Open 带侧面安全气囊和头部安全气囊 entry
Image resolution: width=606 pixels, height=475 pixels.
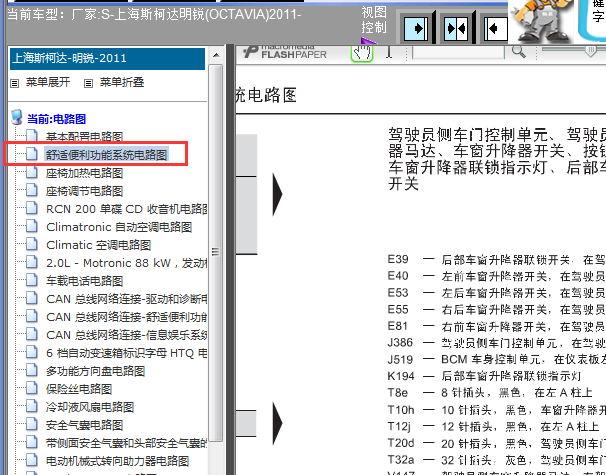tap(126, 443)
